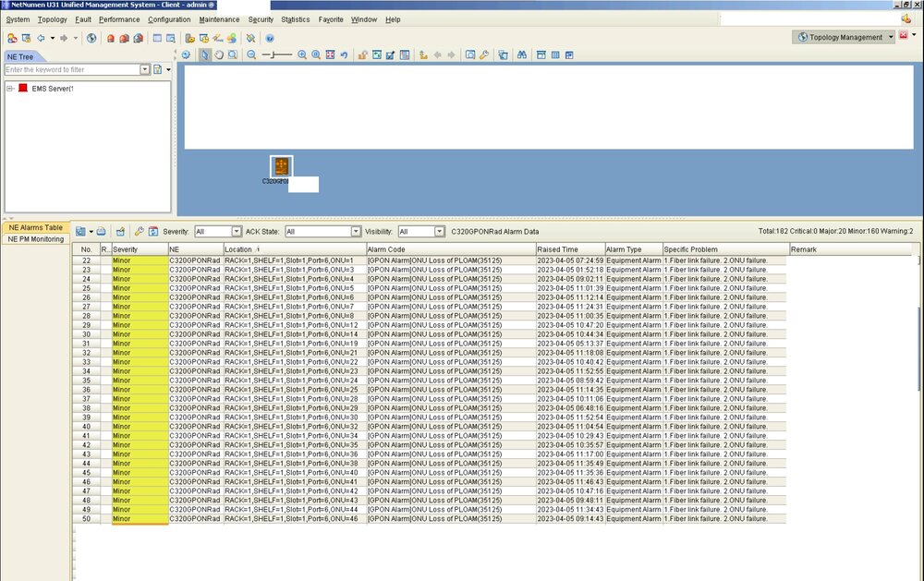
Task: Click the NE Tree keyword filter field
Action: click(x=72, y=69)
